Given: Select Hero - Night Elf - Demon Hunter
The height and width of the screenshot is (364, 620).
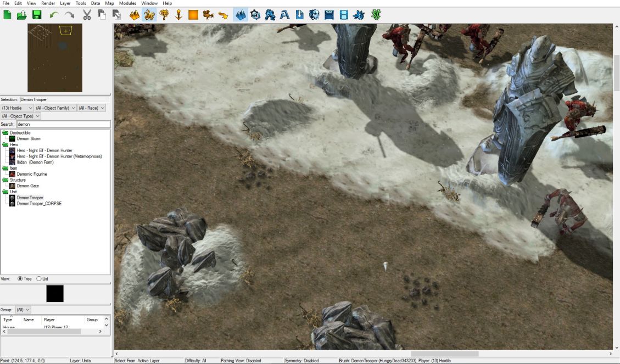Looking at the screenshot, I should (44, 150).
